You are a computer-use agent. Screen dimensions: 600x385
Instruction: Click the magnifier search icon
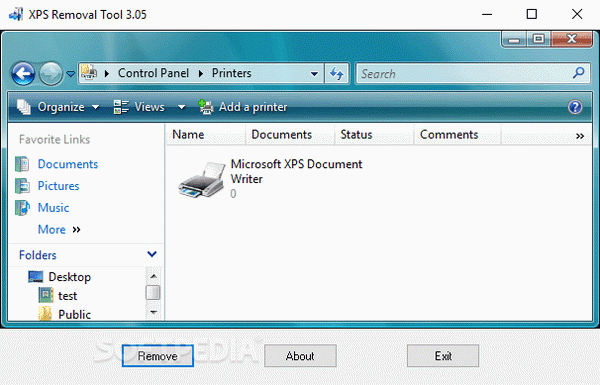click(579, 73)
